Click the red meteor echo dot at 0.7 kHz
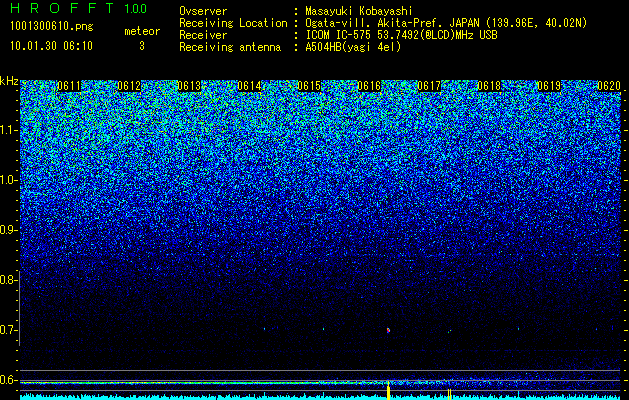Screen dimensions: 629x400 point(388,330)
